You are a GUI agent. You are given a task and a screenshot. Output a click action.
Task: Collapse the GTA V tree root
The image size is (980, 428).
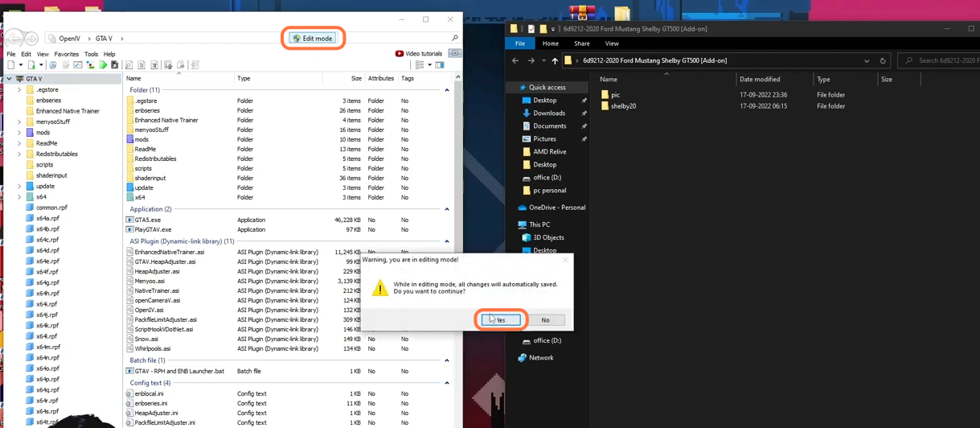click(x=9, y=79)
